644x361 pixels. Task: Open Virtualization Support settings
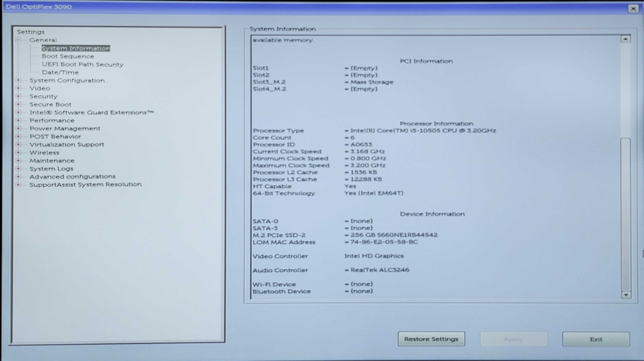tap(66, 144)
